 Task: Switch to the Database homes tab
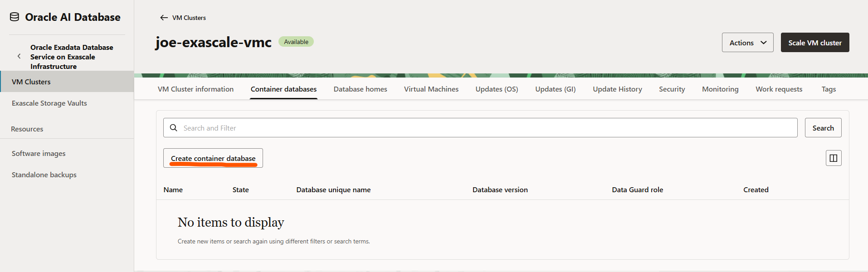point(361,89)
